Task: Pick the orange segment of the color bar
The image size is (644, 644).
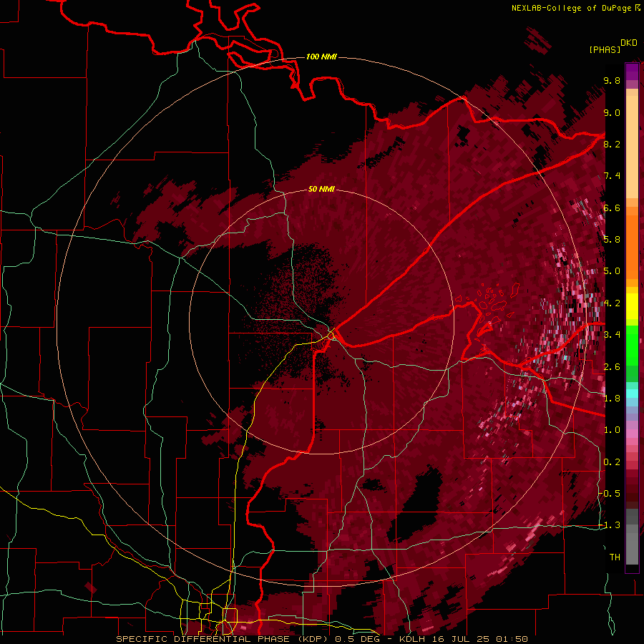Action: click(632, 246)
